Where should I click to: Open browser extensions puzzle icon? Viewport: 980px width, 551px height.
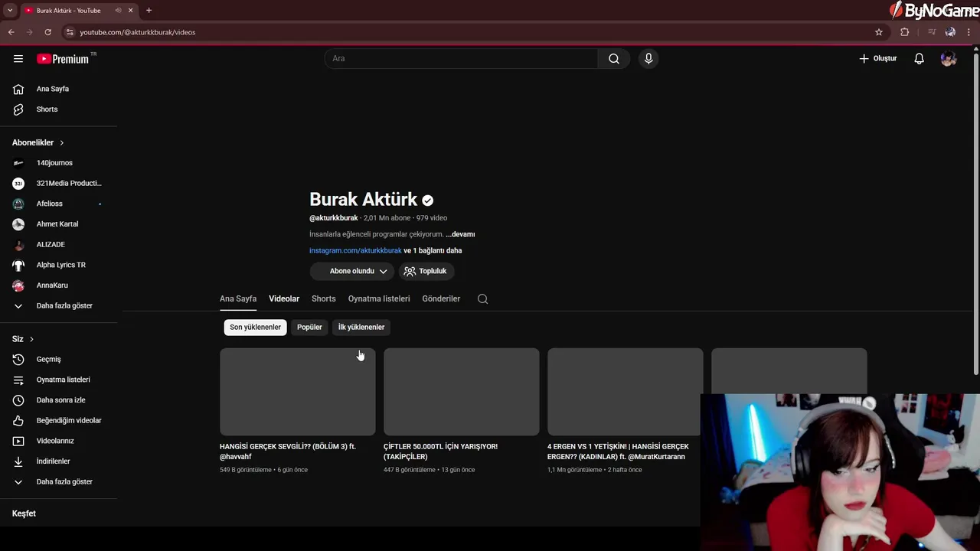[x=905, y=32]
